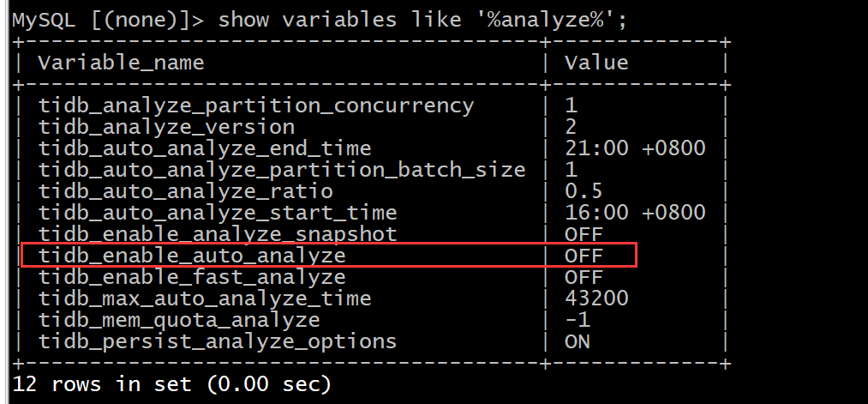Click the 43200 max auto analyze value
Image resolution: width=868 pixels, height=404 pixels.
coord(596,298)
